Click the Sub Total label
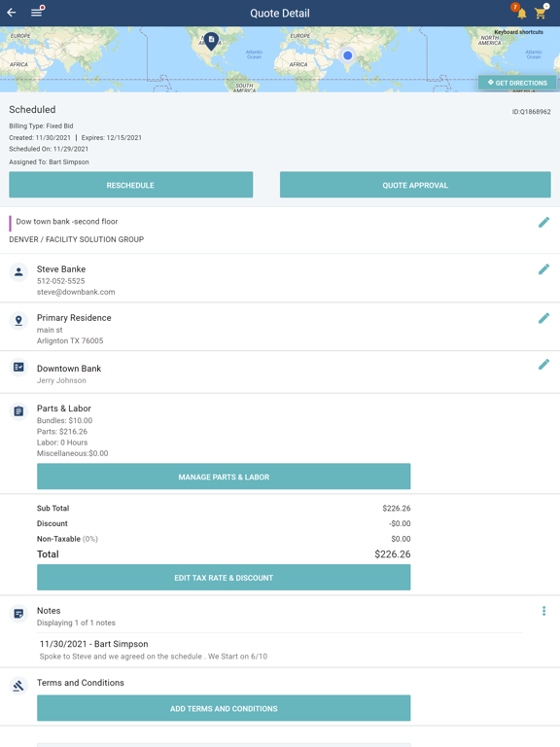This screenshot has width=560, height=747. click(x=52, y=509)
